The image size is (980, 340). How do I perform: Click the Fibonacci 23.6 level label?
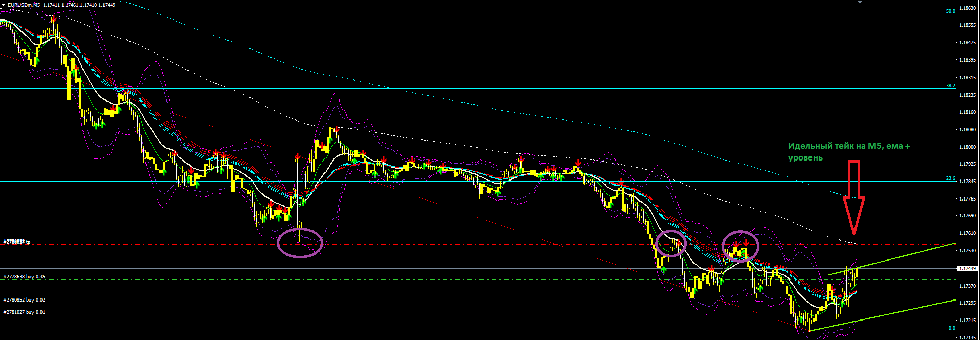[x=951, y=178]
